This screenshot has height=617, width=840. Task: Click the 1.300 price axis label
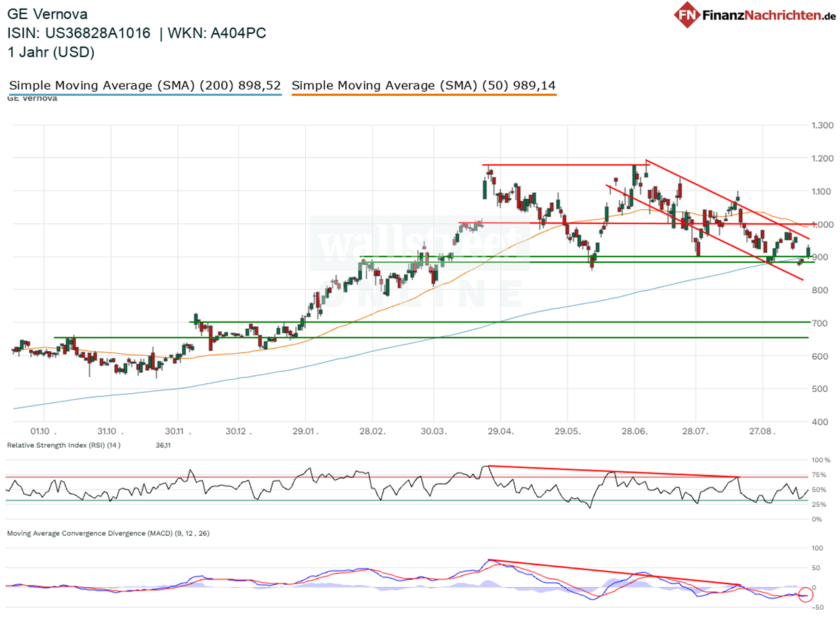pos(822,125)
